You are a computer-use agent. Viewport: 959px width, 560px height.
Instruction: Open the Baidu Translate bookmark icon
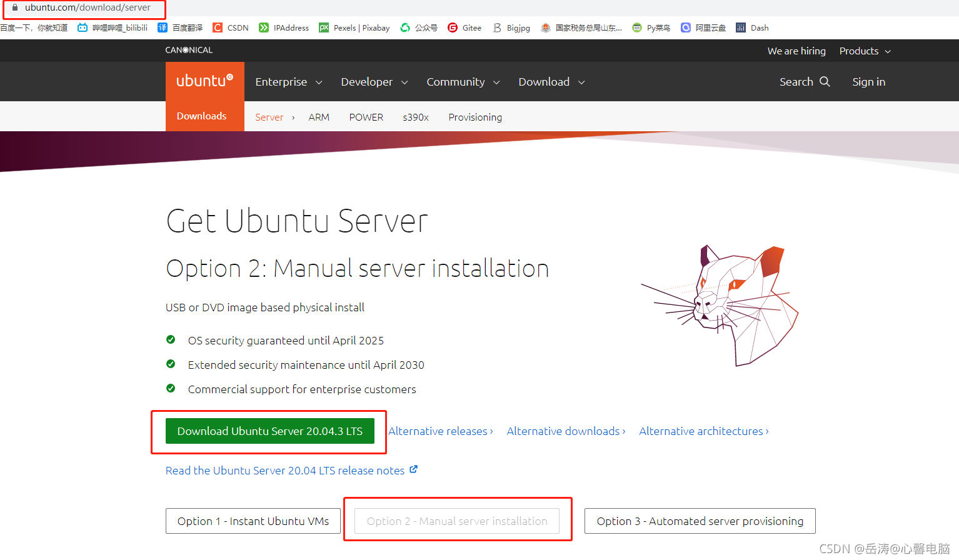163,27
